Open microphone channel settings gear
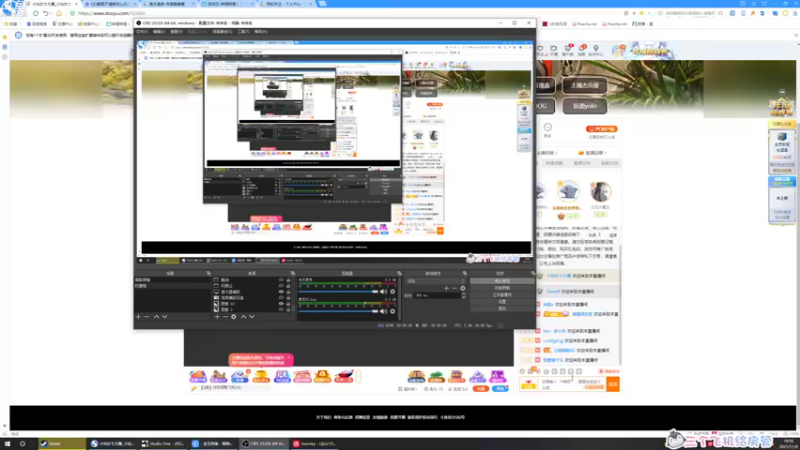The height and width of the screenshot is (450, 800). coord(392,311)
